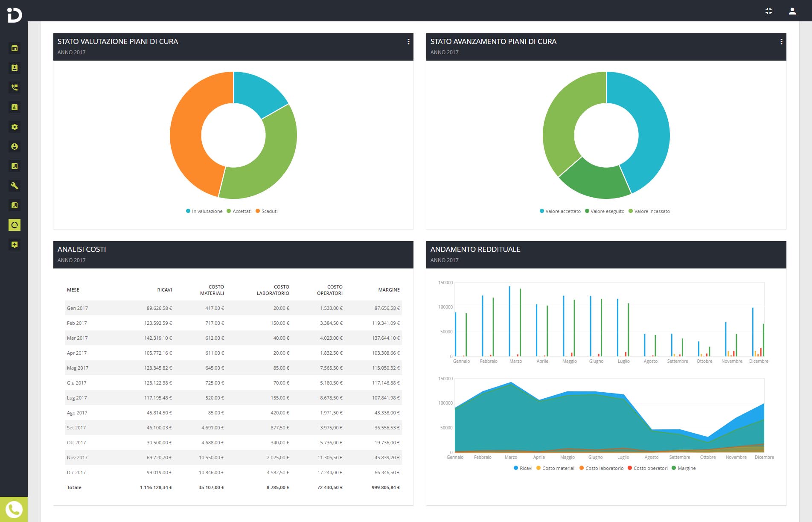Select the Nov 2017 row label
The height and width of the screenshot is (522, 812).
click(77, 458)
